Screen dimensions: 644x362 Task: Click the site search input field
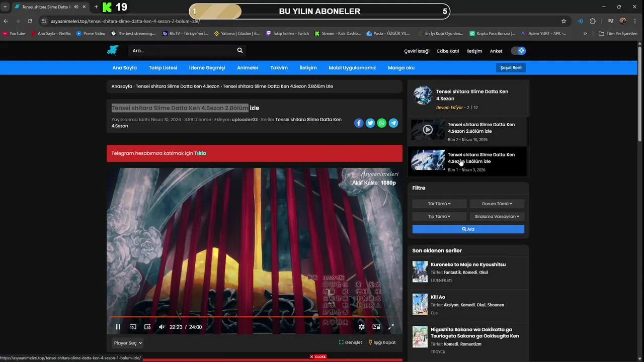[x=182, y=50]
